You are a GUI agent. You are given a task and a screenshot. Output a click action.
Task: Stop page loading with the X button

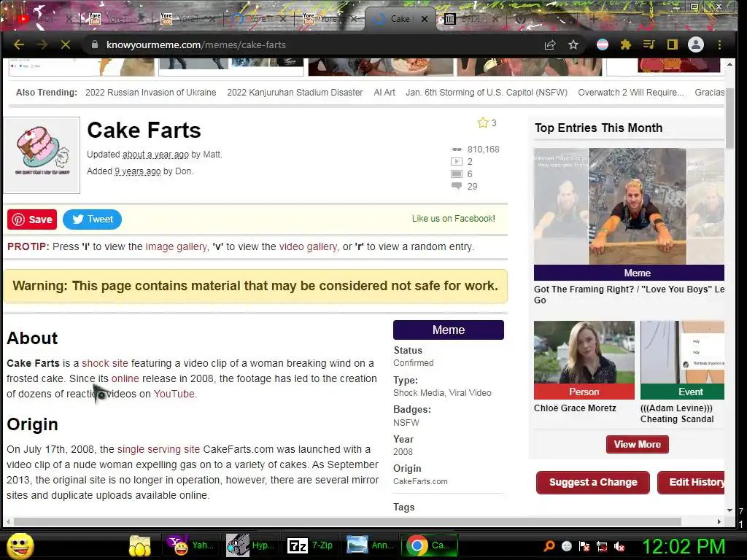(x=66, y=44)
